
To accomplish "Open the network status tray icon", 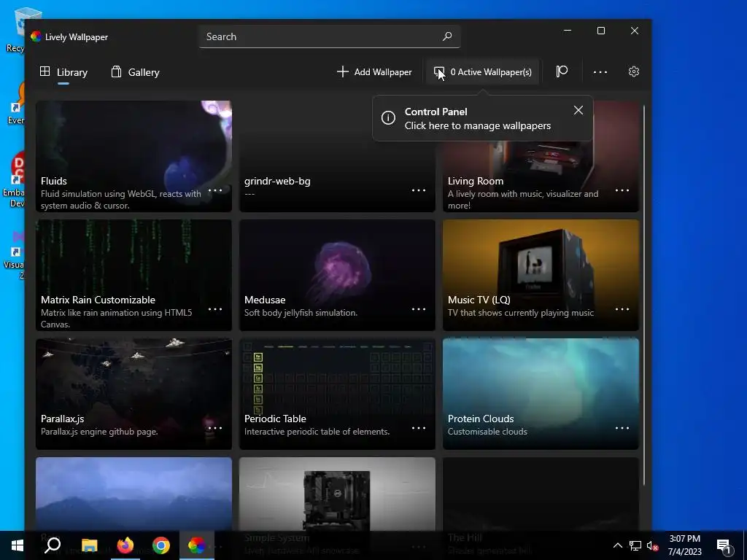I will tap(635, 545).
